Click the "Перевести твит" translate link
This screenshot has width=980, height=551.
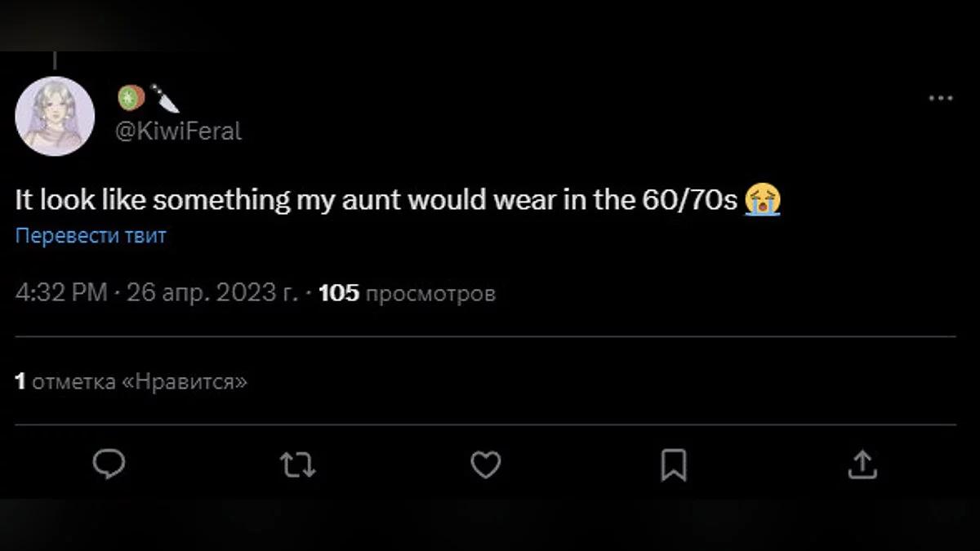tap(91, 236)
